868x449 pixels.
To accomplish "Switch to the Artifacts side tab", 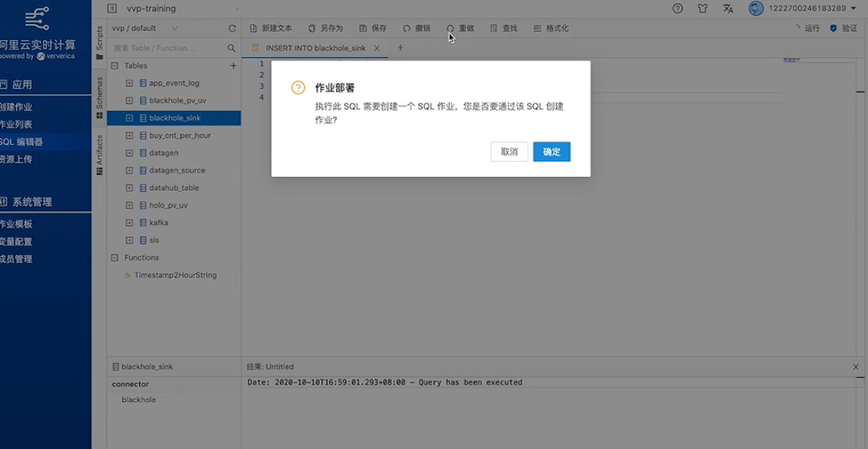I will tap(100, 155).
